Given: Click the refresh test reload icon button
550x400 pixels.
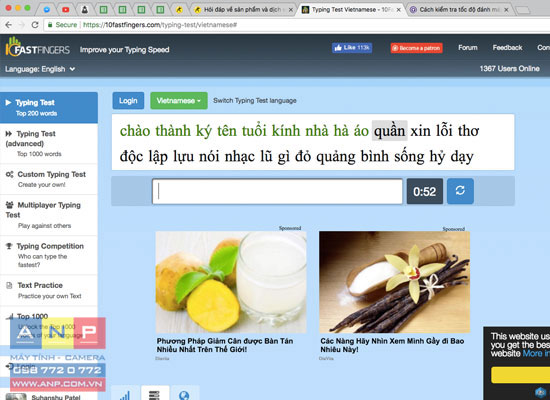Looking at the screenshot, I should [460, 191].
